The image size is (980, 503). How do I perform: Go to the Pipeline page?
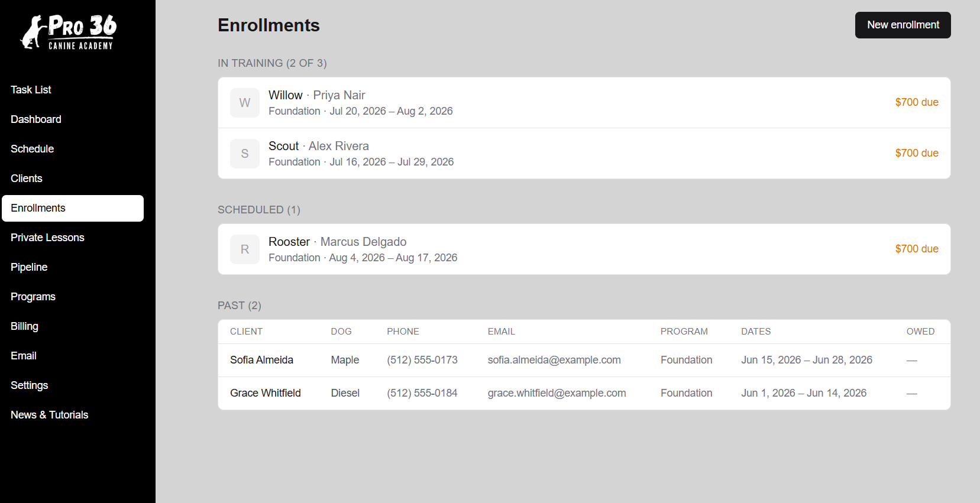73,267
